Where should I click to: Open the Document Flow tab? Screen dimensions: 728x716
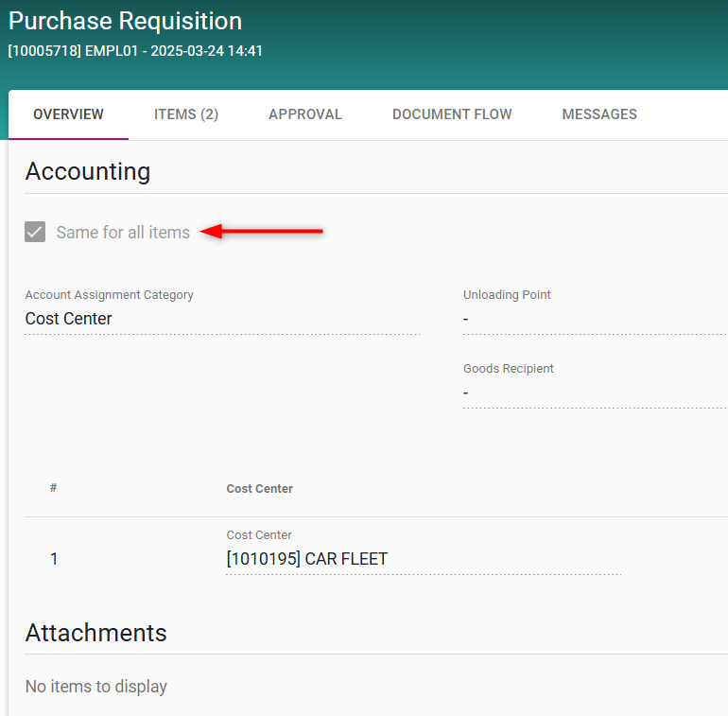coord(452,114)
